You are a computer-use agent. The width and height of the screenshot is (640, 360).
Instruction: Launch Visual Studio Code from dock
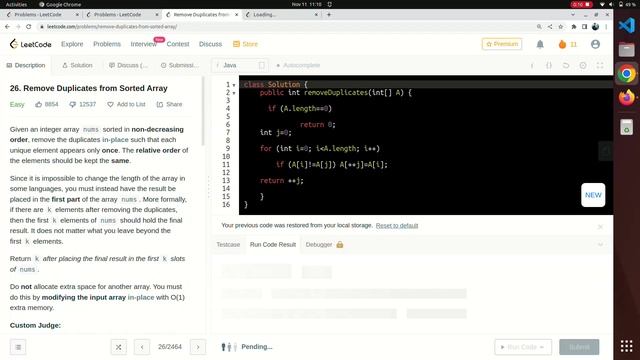627,26
